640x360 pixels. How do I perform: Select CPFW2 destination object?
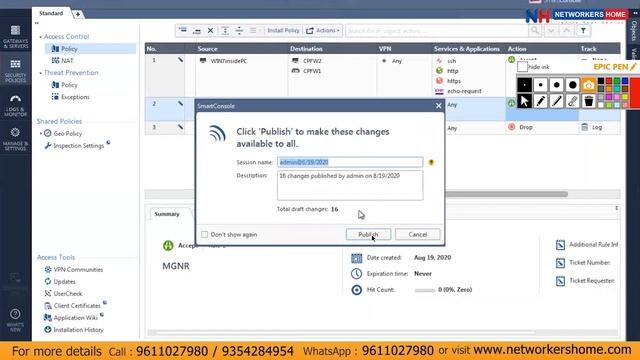(x=312, y=61)
